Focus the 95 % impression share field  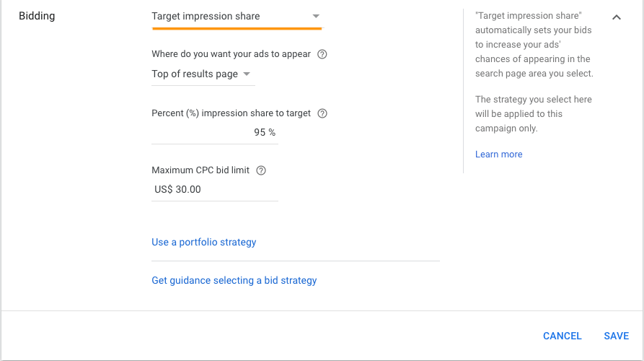(215, 132)
